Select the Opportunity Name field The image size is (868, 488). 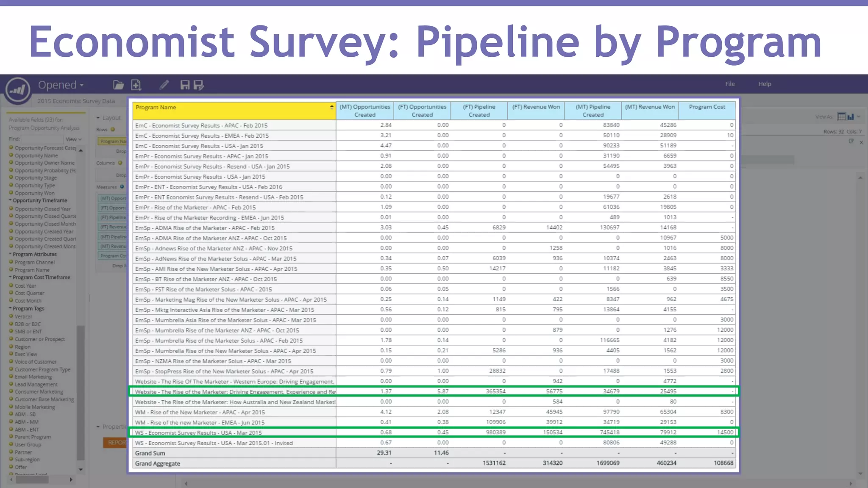(x=36, y=155)
